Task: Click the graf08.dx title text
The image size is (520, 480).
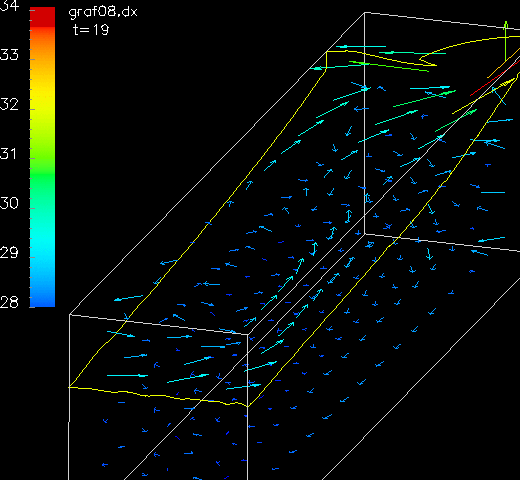Action: pyautogui.click(x=103, y=13)
